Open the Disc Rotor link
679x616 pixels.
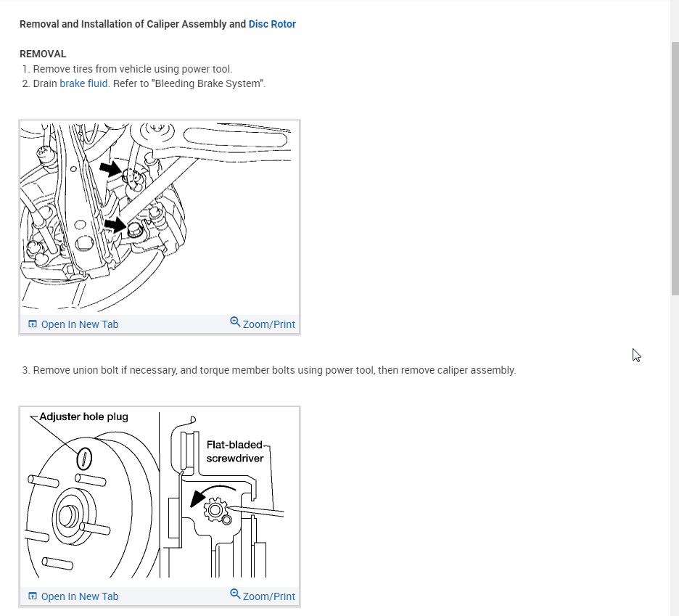point(272,24)
